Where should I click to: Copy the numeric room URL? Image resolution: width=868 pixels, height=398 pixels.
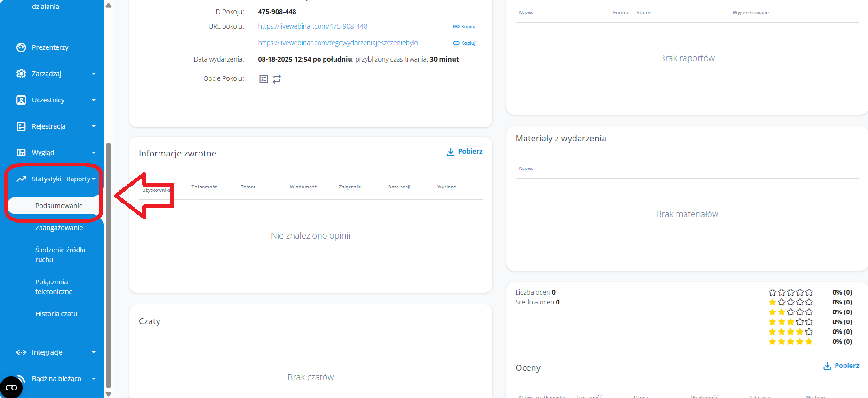point(464,27)
